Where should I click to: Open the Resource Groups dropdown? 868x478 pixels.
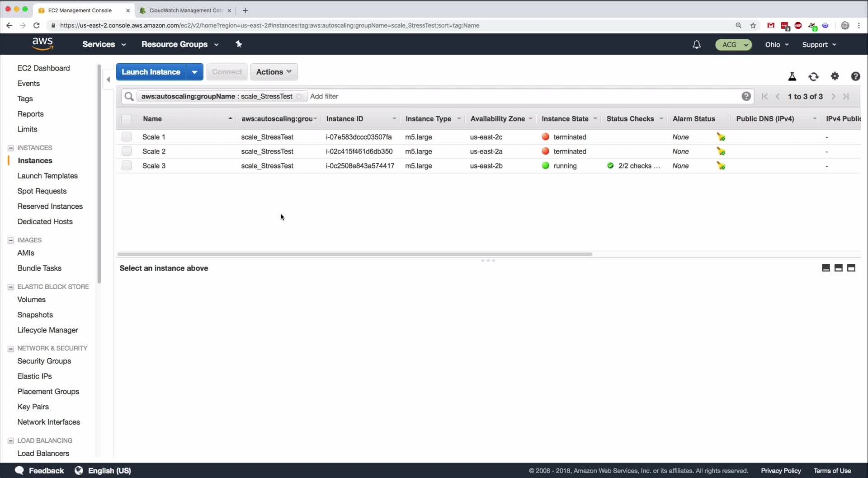[180, 44]
